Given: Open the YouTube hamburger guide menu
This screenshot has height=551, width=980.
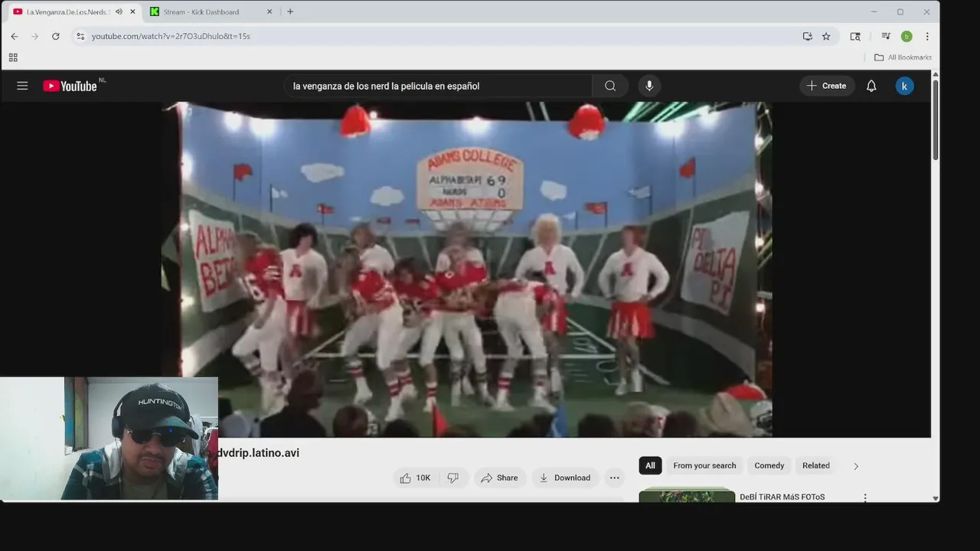Looking at the screenshot, I should point(22,86).
